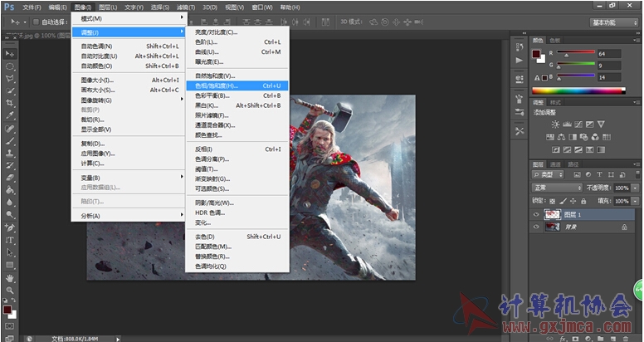
Task: Toggle the type layer filter T icon
Action: pos(599,174)
